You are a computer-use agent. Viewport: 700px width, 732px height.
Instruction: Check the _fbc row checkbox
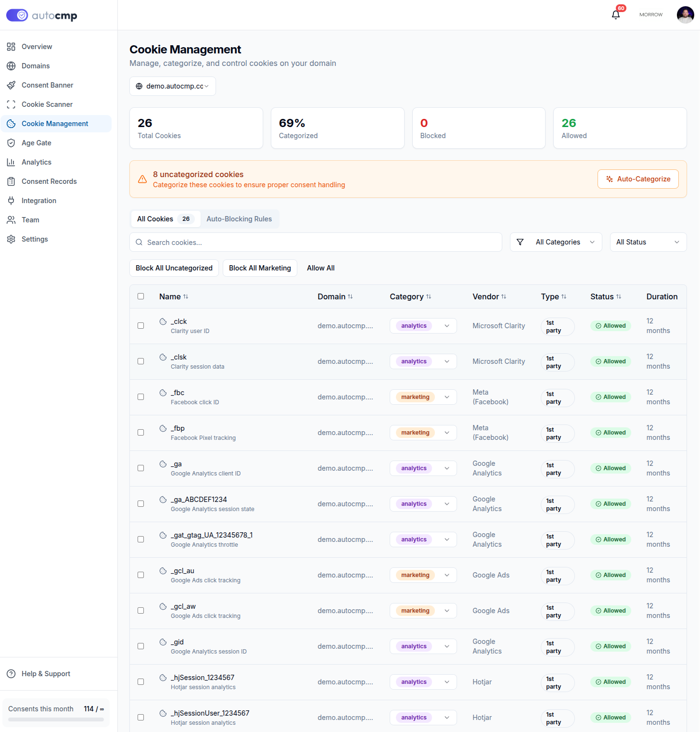coord(141,397)
